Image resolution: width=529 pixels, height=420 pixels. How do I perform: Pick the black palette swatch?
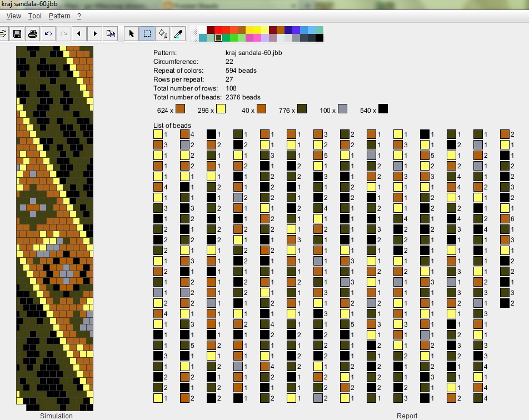click(320, 38)
